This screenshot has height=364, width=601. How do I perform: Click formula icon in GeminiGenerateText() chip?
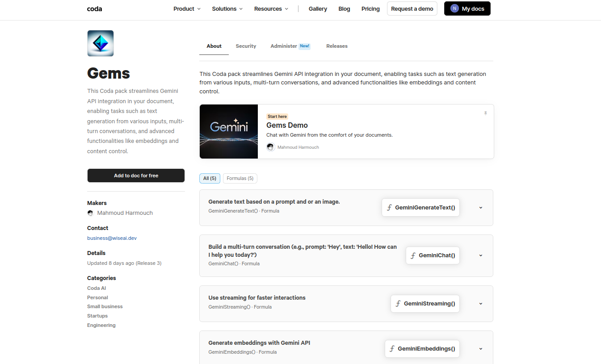389,208
